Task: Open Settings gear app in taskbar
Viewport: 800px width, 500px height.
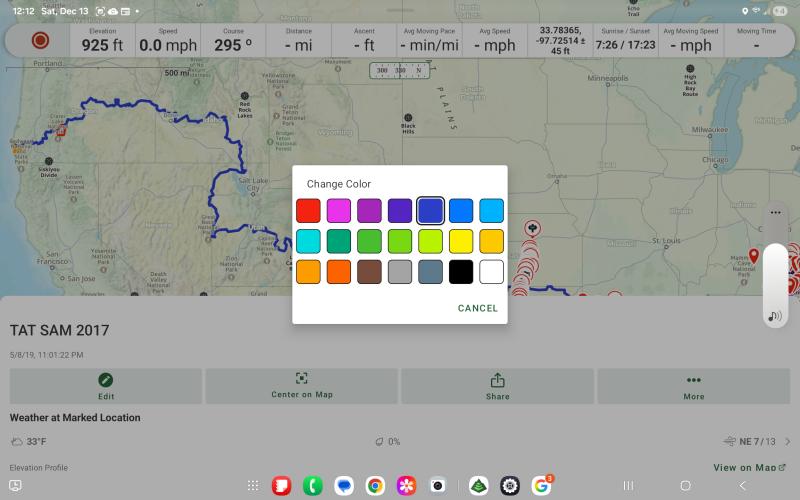Action: 510,486
